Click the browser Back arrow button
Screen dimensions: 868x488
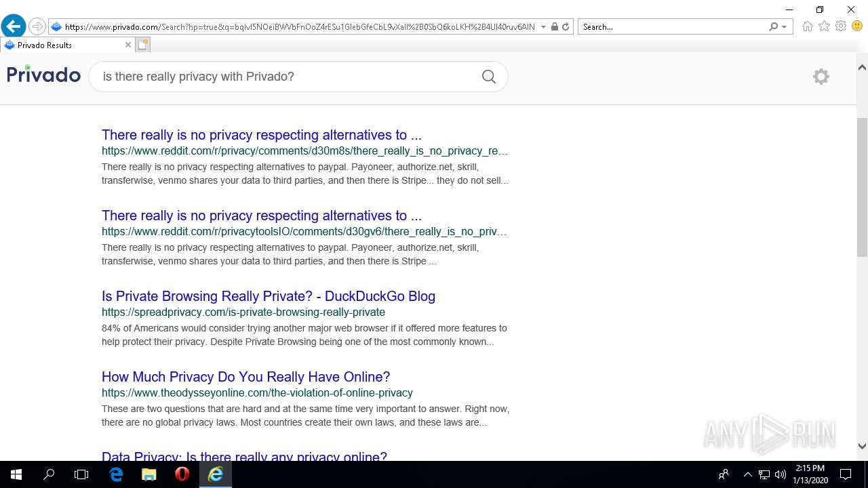pyautogui.click(x=14, y=27)
